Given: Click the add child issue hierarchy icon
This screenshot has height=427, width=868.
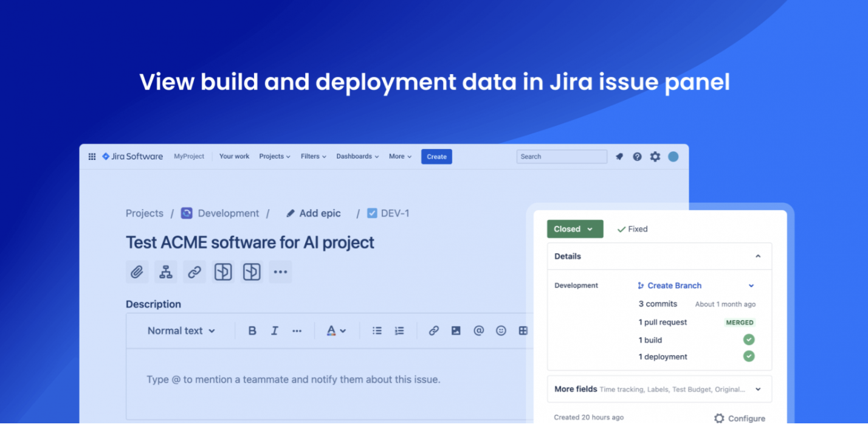Looking at the screenshot, I should [166, 272].
